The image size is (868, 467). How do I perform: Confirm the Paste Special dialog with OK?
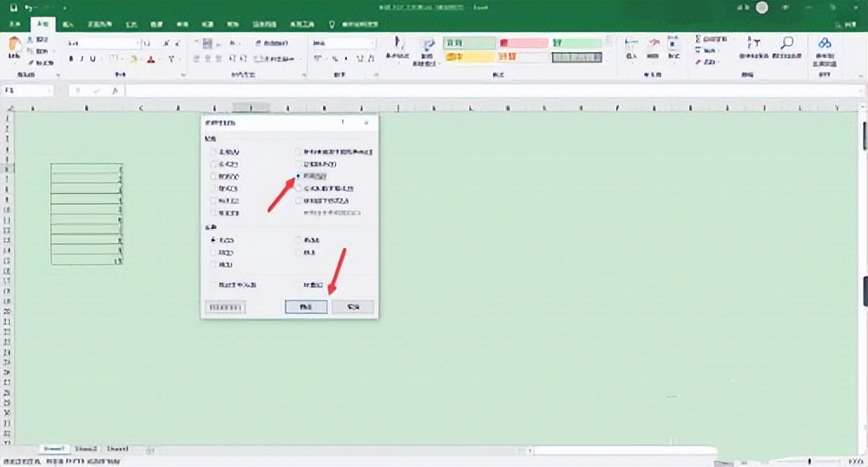(x=306, y=307)
